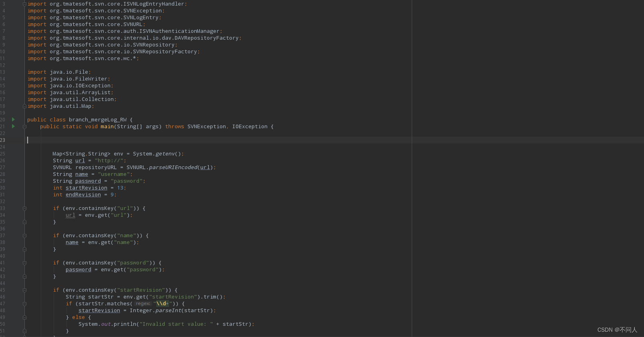The width and height of the screenshot is (644, 337).
Task: Click import of DAVRepositoryFactory
Action: coord(135,38)
